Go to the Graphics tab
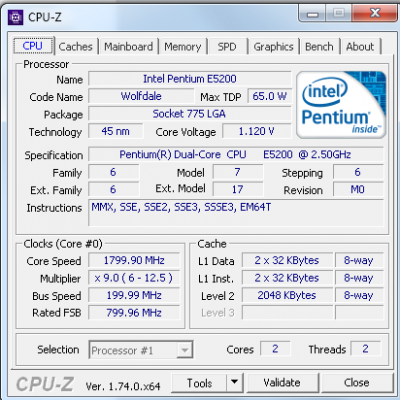This screenshot has height=400, width=400. 273,47
